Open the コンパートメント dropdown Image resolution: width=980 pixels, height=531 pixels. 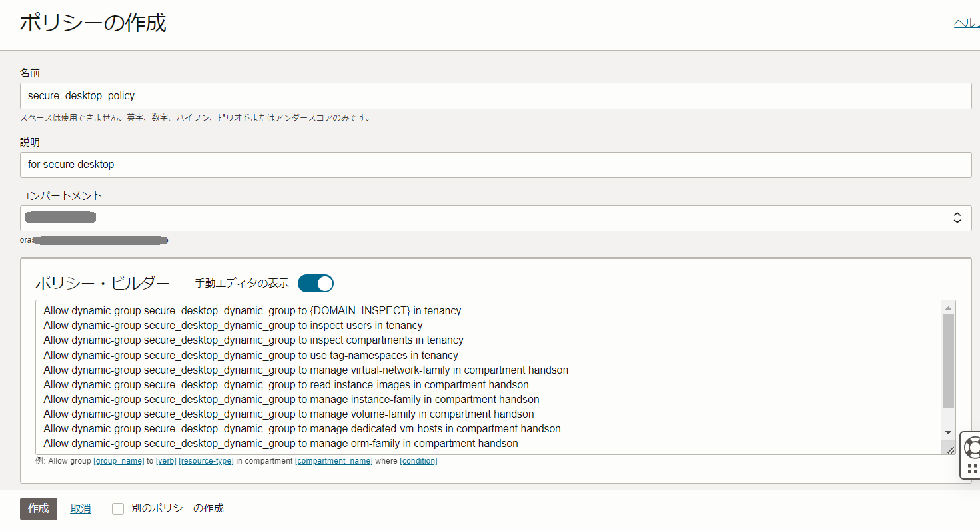pos(957,217)
